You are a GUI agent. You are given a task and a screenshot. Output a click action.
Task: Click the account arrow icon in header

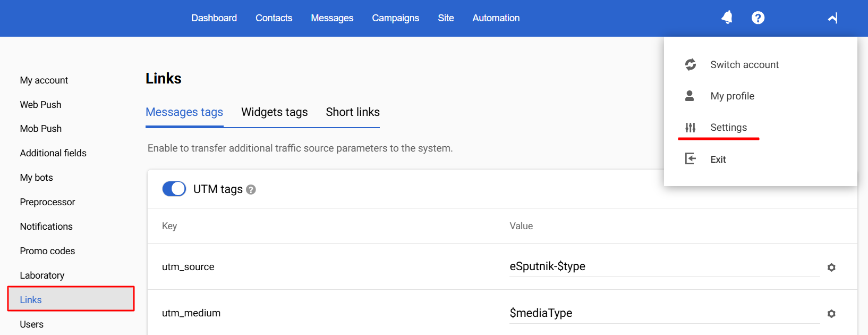[x=832, y=18]
